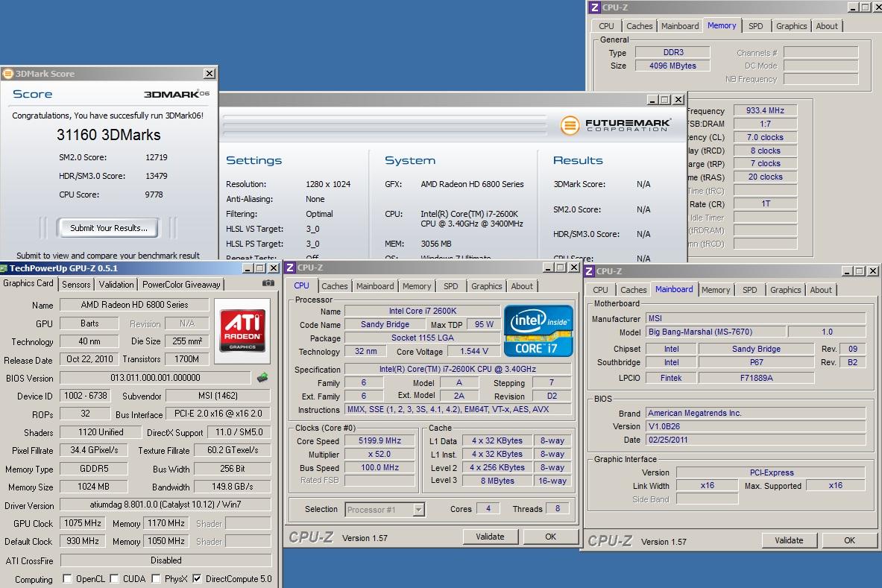Click the Core Speed 5199.9 MHz field
The width and height of the screenshot is (882, 588).
(379, 440)
